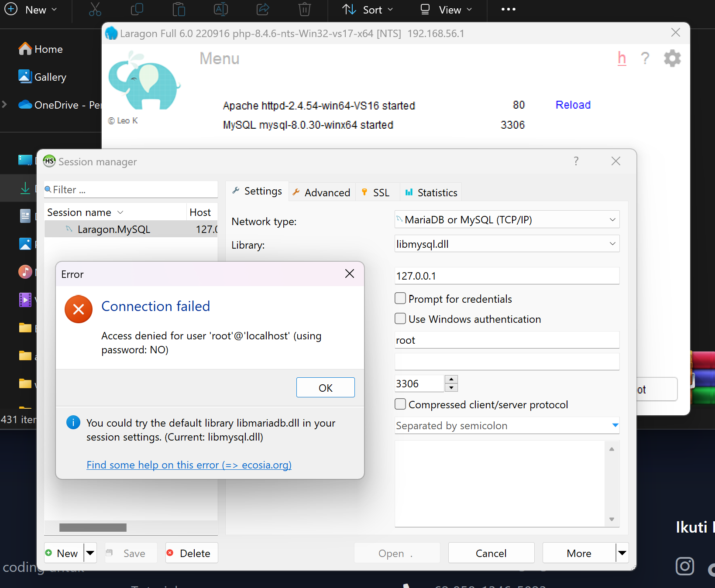Click the Rename icon in Explorer toolbar
Viewport: 715px width, 588px height.
point(220,10)
